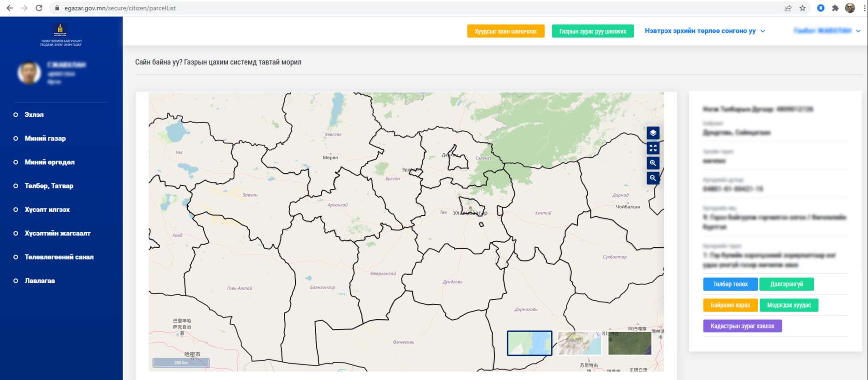Go to Төлбөр, Татвар section

click(49, 186)
